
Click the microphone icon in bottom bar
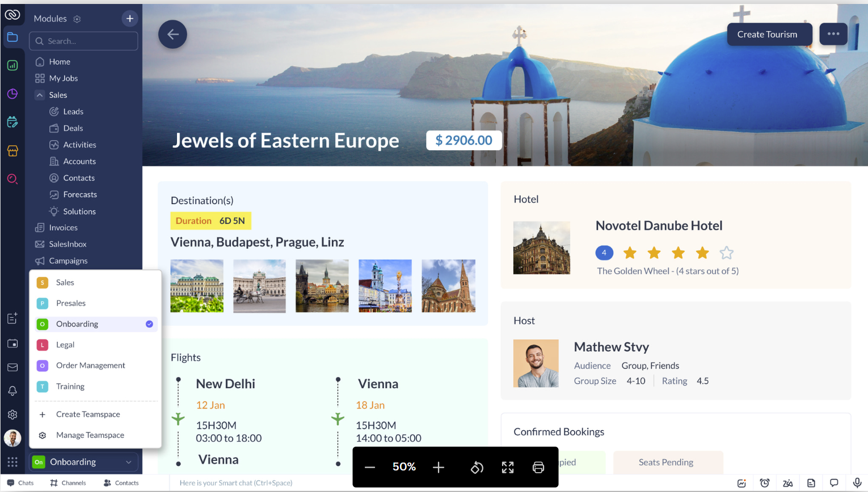(x=857, y=483)
